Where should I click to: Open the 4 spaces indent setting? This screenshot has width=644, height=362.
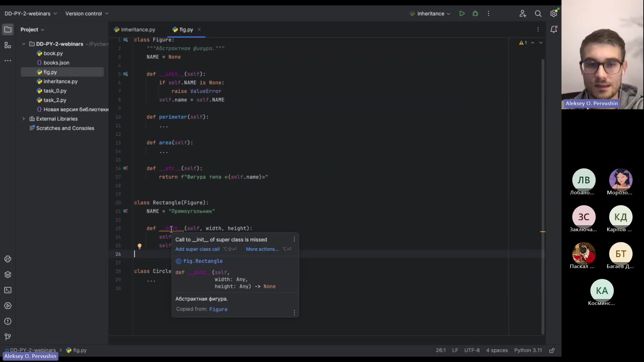point(497,350)
